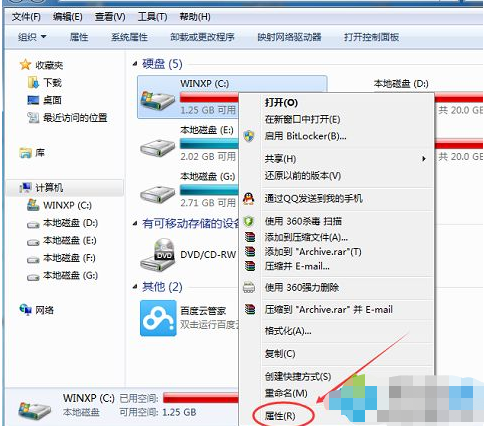
Task: Click the red C: drive usage bar
Action: 209,97
